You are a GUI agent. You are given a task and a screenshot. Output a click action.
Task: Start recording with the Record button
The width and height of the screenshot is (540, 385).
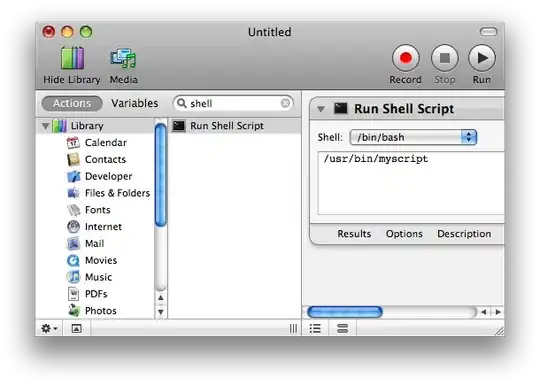click(x=405, y=58)
